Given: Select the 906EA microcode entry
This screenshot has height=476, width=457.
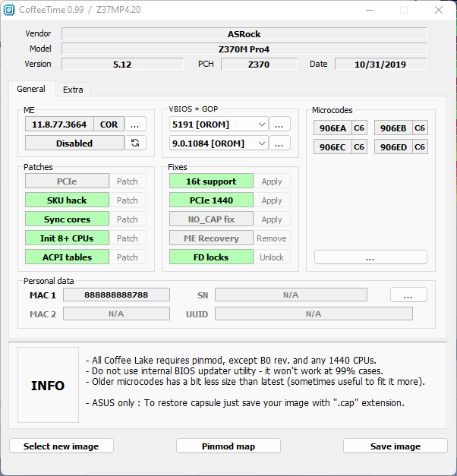Looking at the screenshot, I should pos(333,128).
